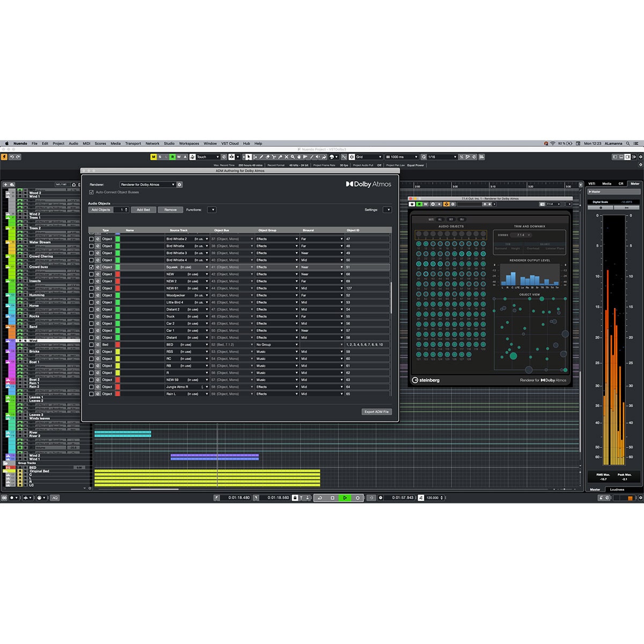Toggle global Write W automation button
Viewport: 644px width, 644px height.
click(x=179, y=157)
